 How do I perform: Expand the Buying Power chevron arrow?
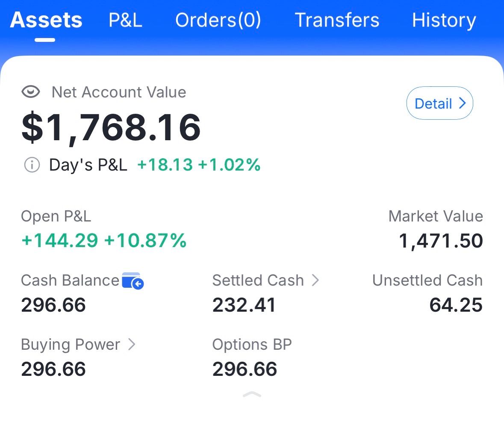[132, 344]
